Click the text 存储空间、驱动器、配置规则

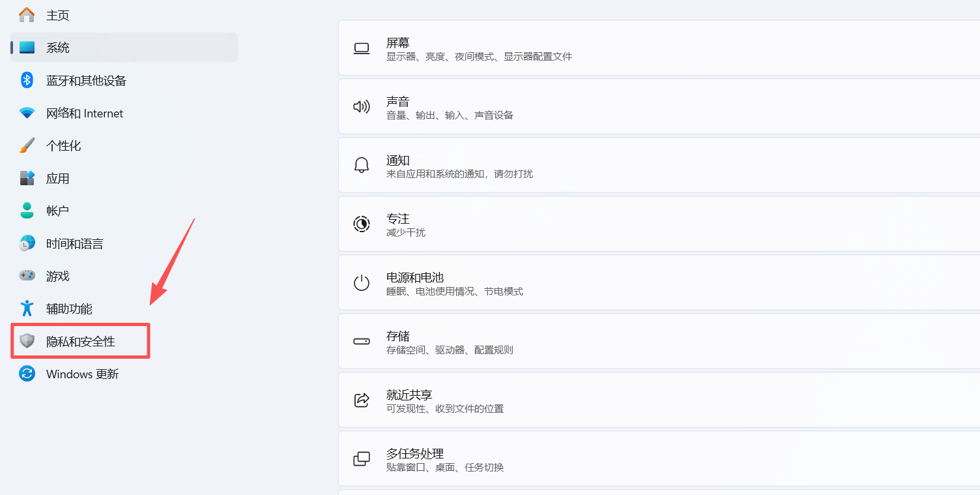pos(450,350)
